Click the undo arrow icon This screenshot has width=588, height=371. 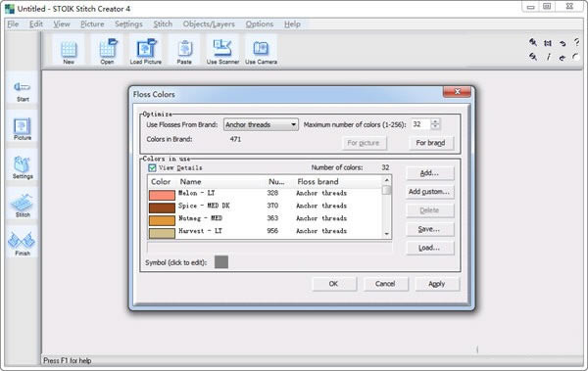[x=563, y=43]
